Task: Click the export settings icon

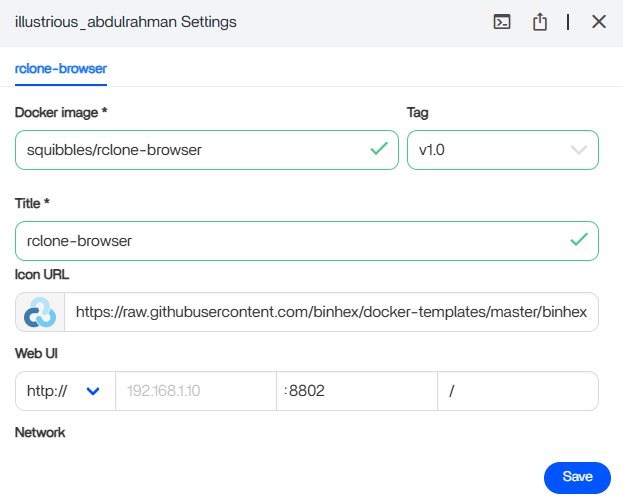Action: coord(540,22)
